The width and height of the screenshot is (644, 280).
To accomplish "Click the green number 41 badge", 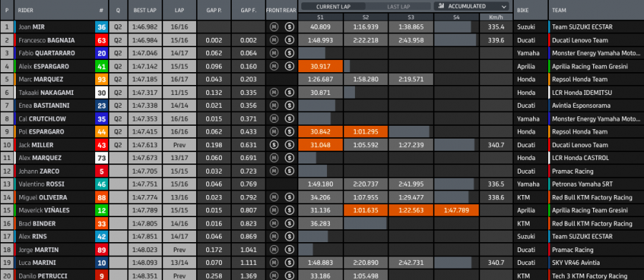I will [102, 66].
